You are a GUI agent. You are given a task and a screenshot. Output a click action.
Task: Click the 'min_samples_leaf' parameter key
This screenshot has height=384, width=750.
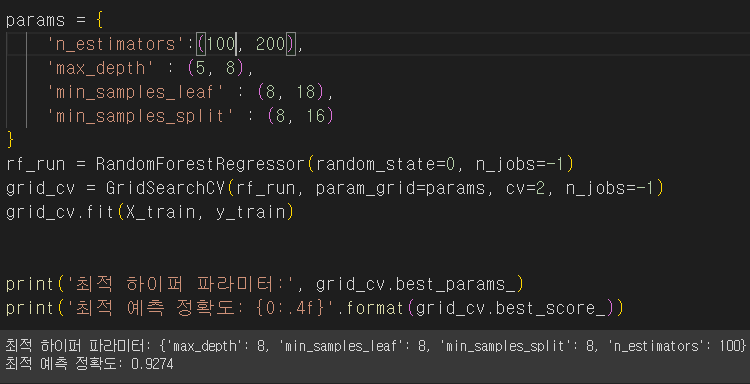(x=135, y=92)
